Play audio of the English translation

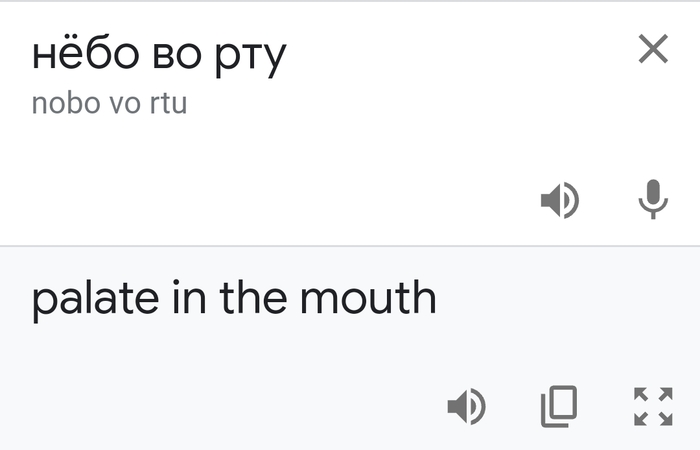[x=466, y=406]
